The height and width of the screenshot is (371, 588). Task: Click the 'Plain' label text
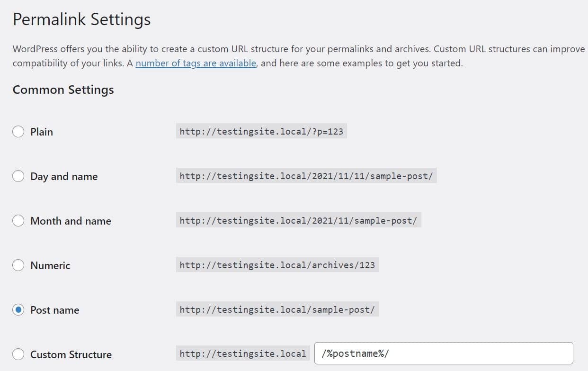click(x=42, y=131)
